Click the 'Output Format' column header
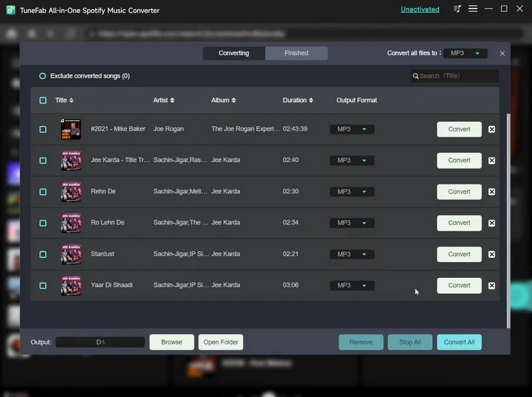This screenshot has height=397, width=532. (356, 100)
